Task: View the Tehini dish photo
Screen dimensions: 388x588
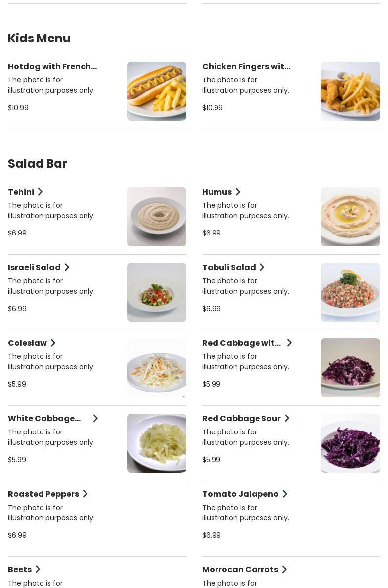Action: [x=156, y=217]
